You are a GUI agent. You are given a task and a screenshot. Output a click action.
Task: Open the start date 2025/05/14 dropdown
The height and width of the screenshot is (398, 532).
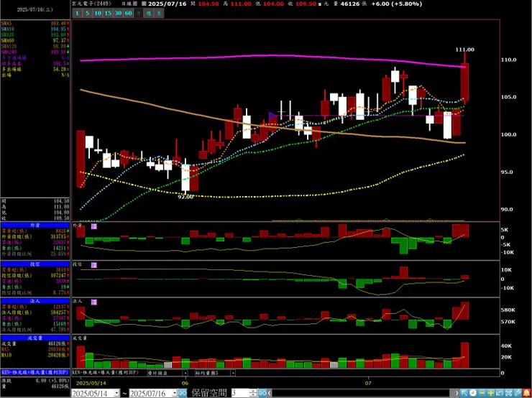pyautogui.click(x=116, y=393)
